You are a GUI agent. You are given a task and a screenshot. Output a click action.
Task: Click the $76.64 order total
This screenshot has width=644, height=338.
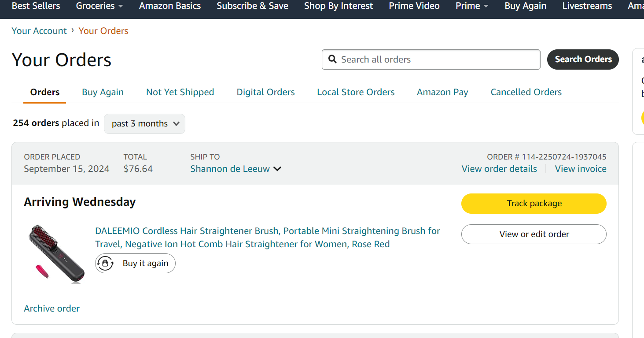[x=138, y=169]
